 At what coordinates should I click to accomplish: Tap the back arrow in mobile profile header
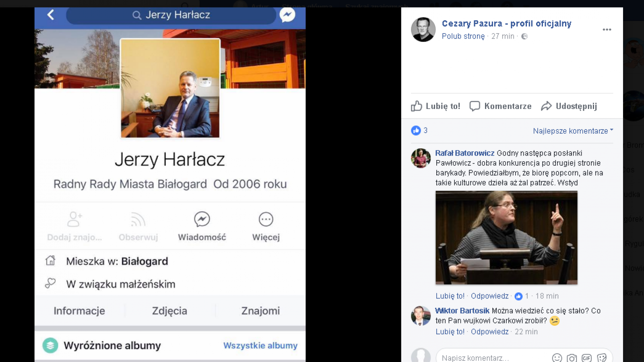[50, 15]
